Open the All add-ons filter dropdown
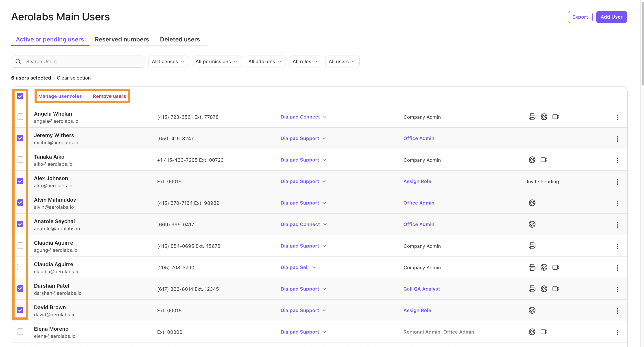The height and width of the screenshot is (347, 644). (265, 61)
